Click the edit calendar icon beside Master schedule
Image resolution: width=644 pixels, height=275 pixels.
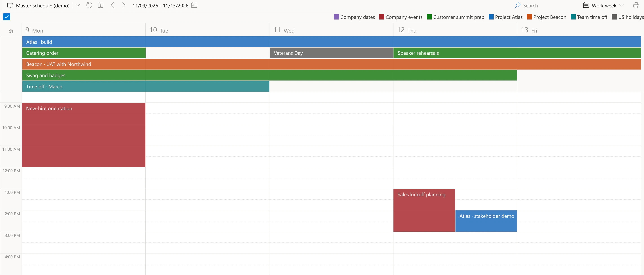coord(10,5)
